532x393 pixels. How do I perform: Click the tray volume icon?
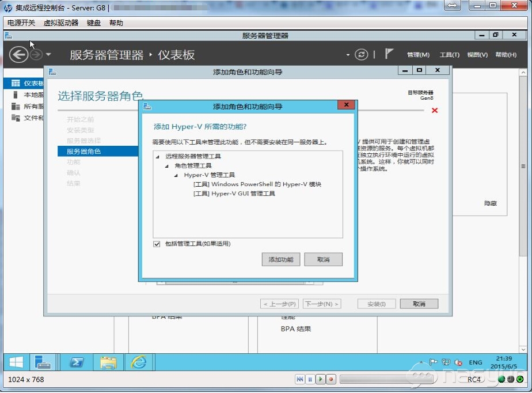click(x=458, y=362)
